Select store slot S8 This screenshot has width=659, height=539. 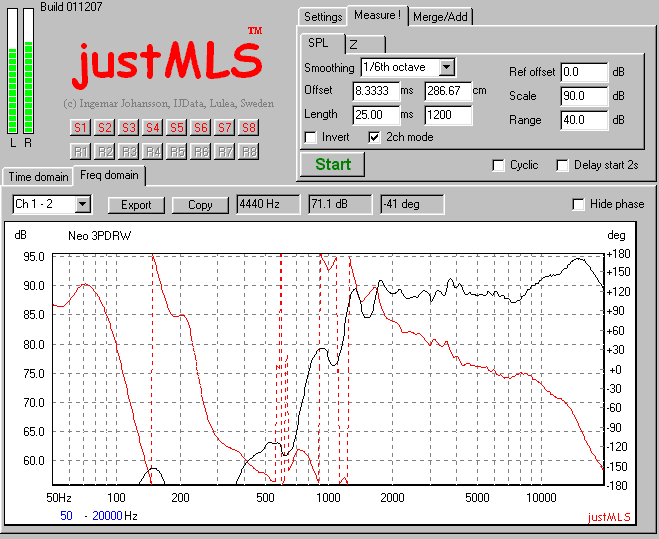click(248, 127)
